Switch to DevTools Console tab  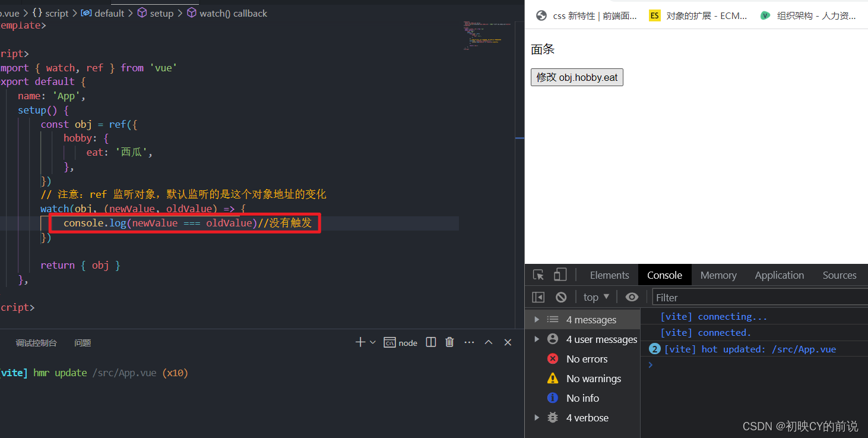(x=664, y=275)
